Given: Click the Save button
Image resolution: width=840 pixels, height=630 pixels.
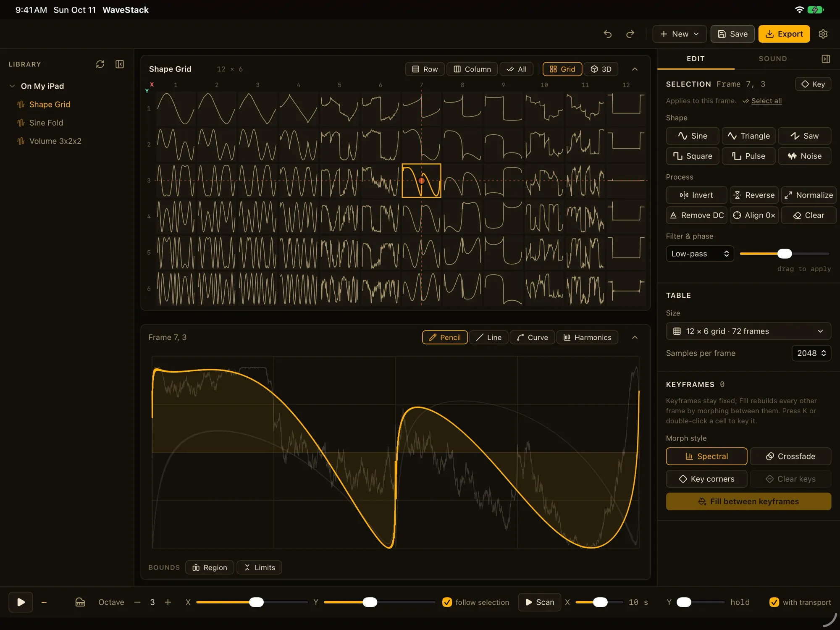Looking at the screenshot, I should click(732, 34).
